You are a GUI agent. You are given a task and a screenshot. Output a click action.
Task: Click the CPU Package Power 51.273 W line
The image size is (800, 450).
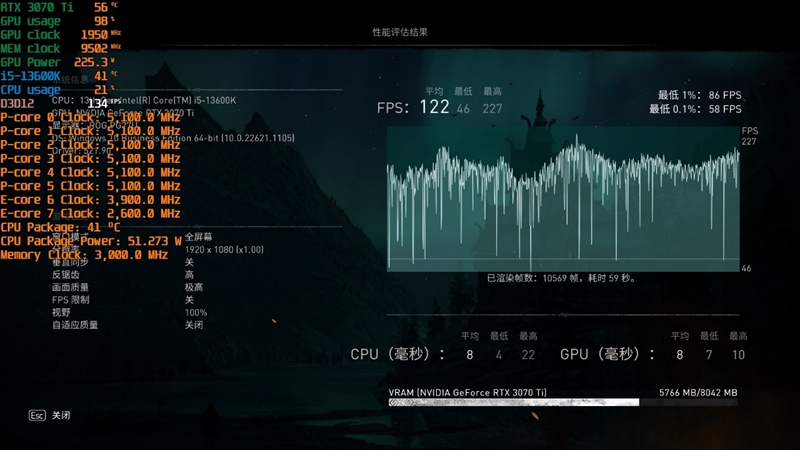point(91,241)
